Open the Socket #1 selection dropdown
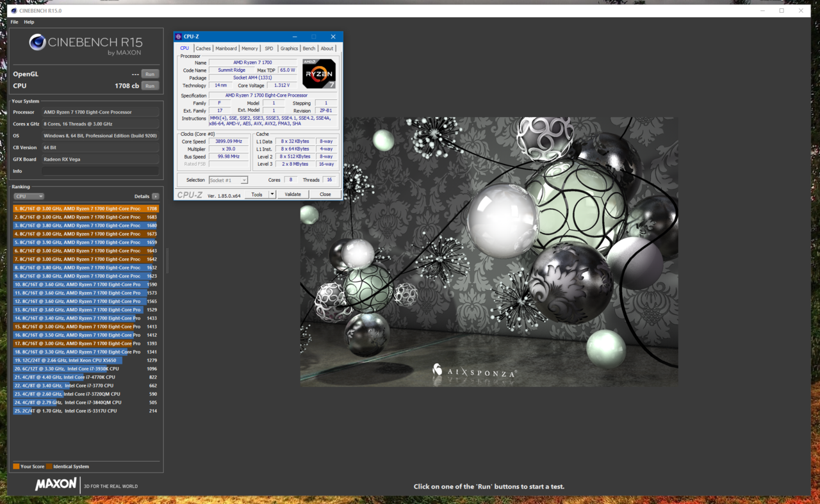Viewport: 820px width, 504px height. 228,181
